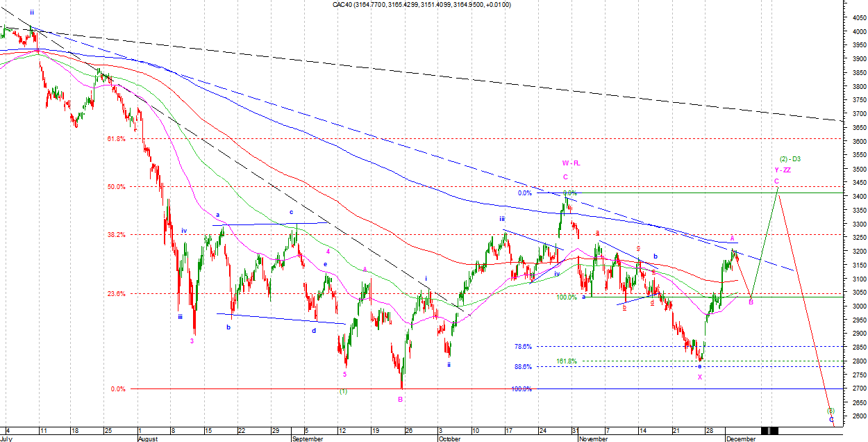This screenshot has width=868, height=442.
Task: Click November on the time axis
Action: pyautogui.click(x=594, y=439)
